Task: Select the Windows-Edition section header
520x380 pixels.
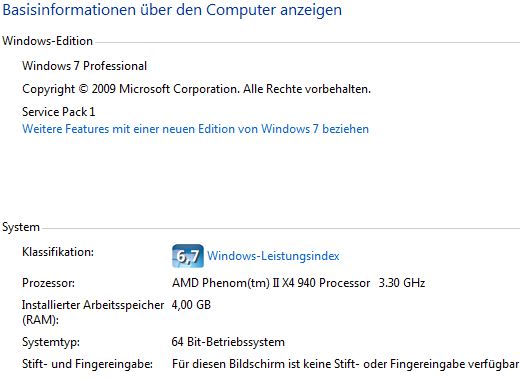Action: tap(47, 41)
